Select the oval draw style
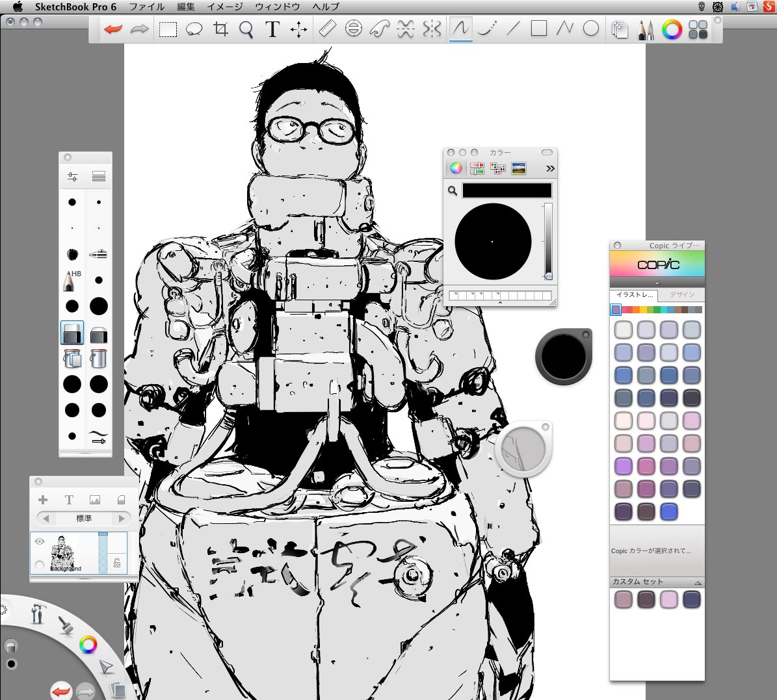Screen dimensions: 777x700 coord(590,28)
